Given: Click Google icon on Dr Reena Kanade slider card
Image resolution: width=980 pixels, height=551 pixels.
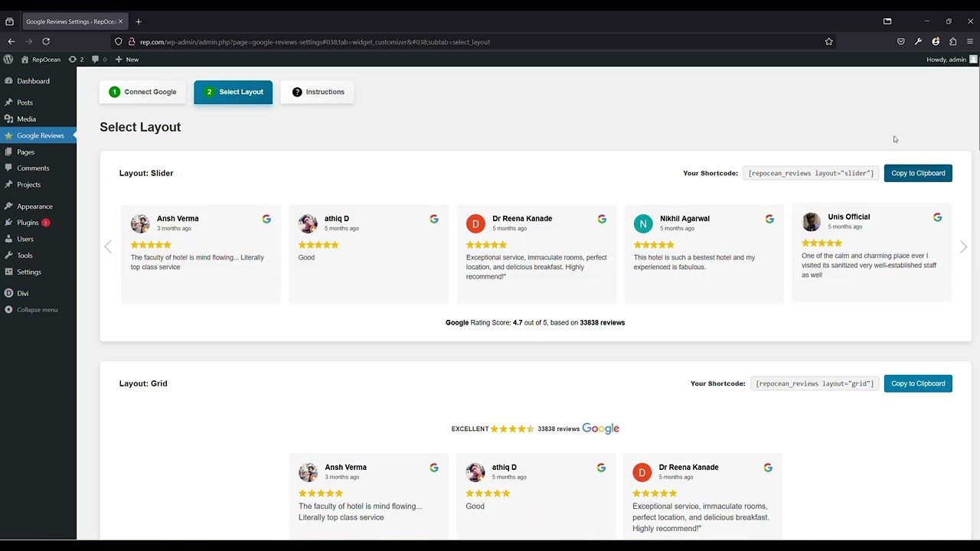Looking at the screenshot, I should pyautogui.click(x=602, y=219).
